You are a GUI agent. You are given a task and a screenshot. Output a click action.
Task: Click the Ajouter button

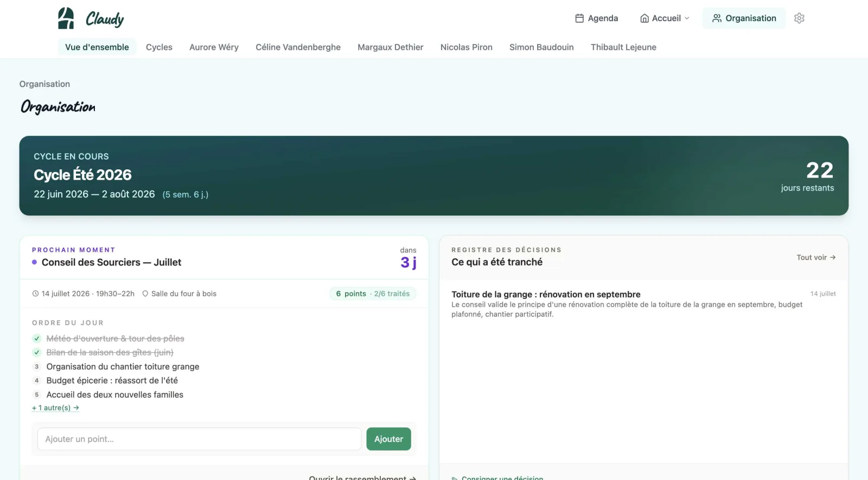tap(388, 439)
